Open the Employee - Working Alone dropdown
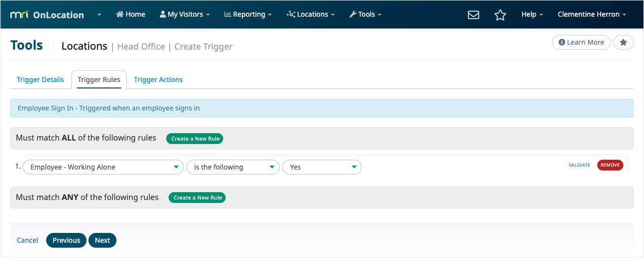This screenshot has width=644, height=258. point(103,167)
